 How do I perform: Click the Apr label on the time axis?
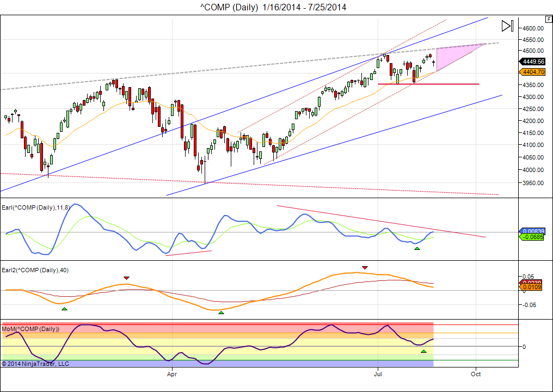click(173, 374)
